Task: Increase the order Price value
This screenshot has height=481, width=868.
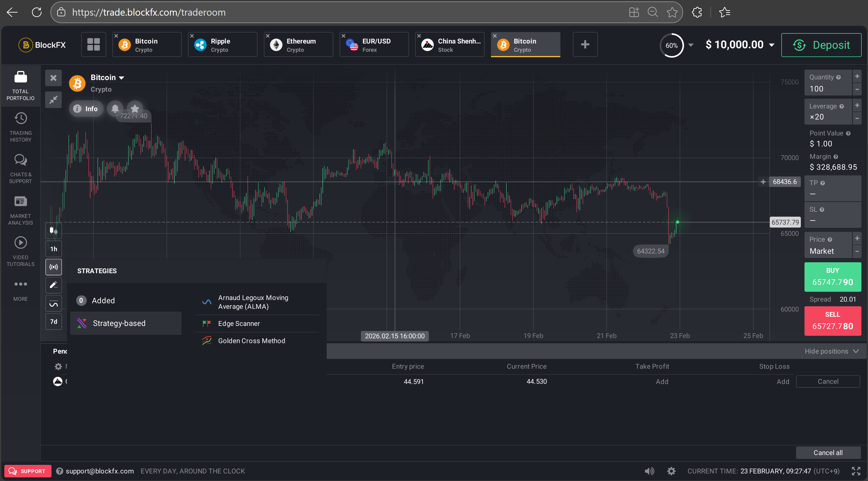Action: [x=857, y=238]
